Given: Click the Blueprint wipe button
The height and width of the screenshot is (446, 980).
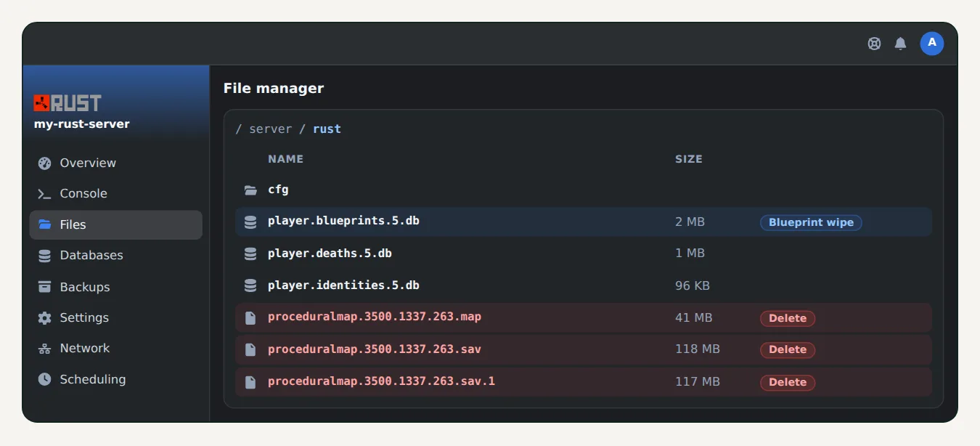Looking at the screenshot, I should [811, 222].
